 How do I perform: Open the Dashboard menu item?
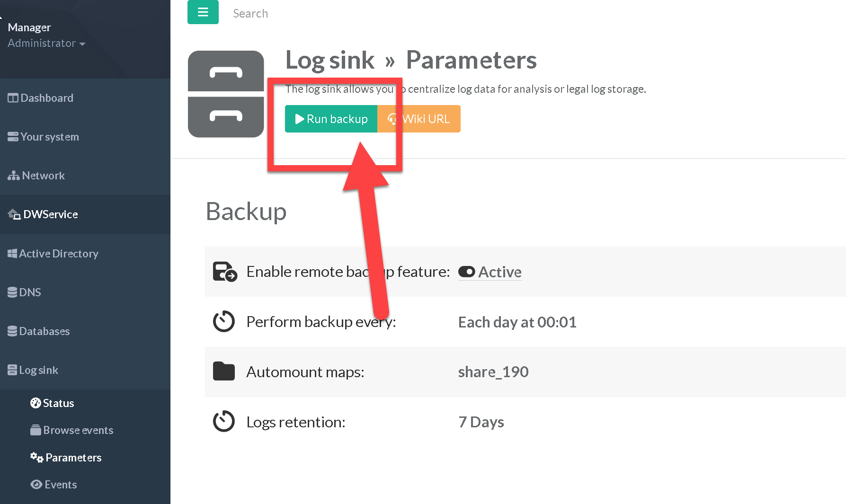[46, 98]
